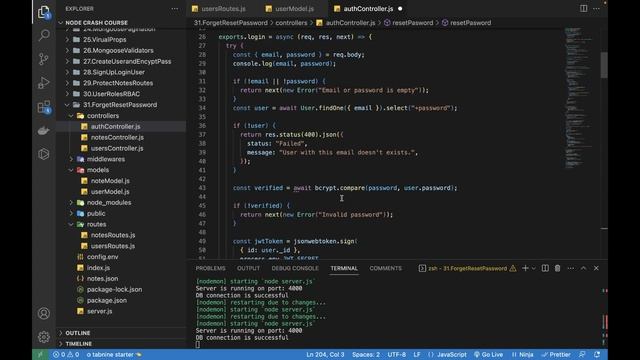Screen dimensions: 640x360
Task: Split the terminal panel
Action: click(x=545, y=268)
